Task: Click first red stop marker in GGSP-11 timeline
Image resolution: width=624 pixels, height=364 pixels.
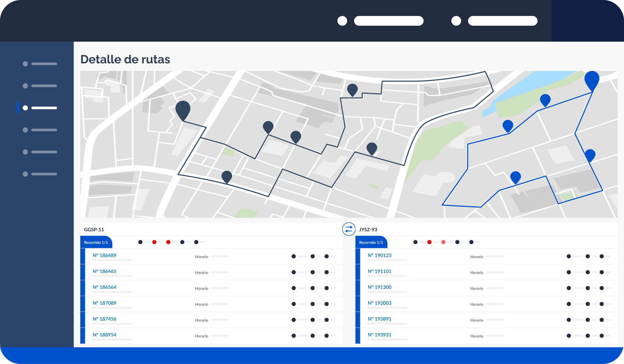Action: click(x=154, y=242)
